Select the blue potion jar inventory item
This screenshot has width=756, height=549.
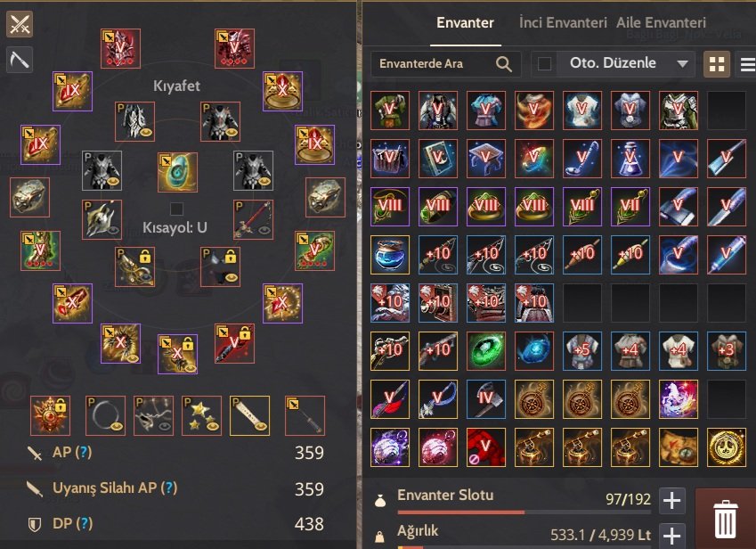tap(389, 255)
